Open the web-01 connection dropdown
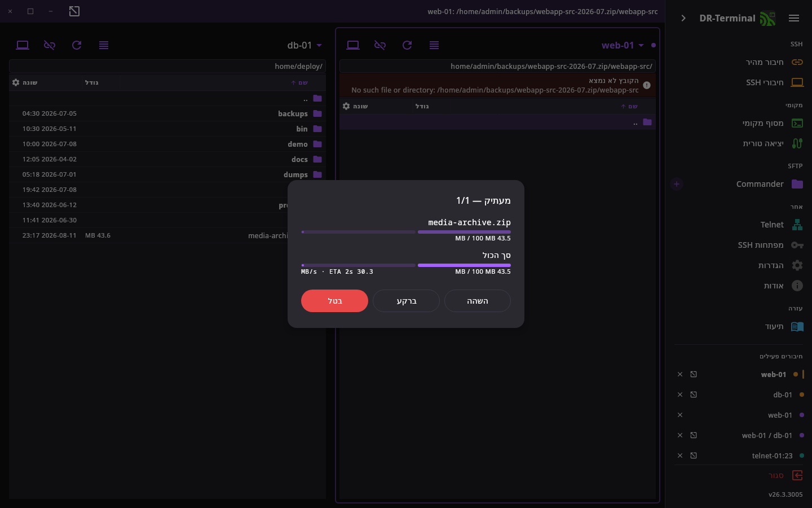The image size is (812, 508). (623, 45)
